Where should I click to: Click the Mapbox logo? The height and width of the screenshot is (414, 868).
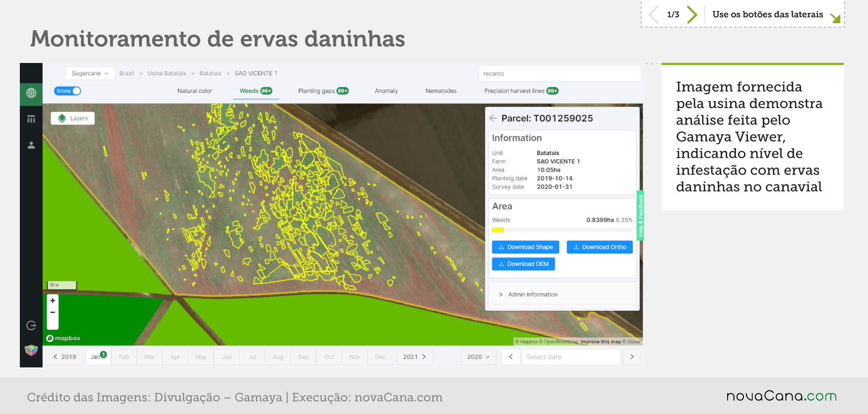(x=63, y=338)
